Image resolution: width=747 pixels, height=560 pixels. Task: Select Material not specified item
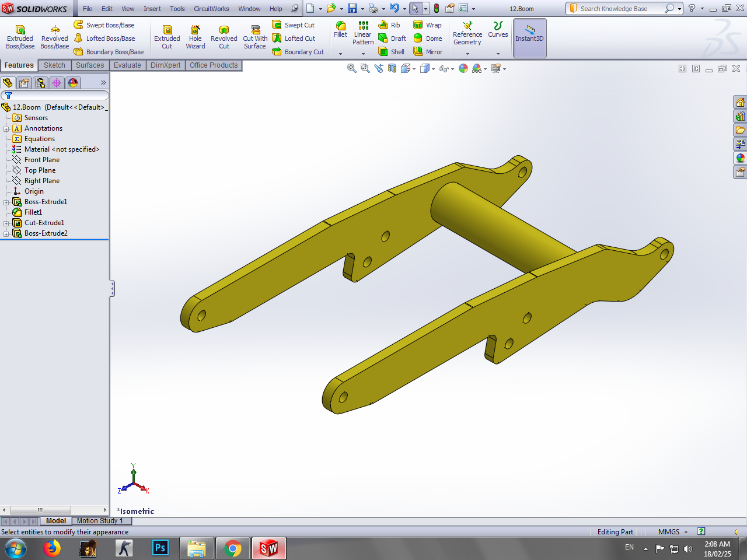pos(62,149)
